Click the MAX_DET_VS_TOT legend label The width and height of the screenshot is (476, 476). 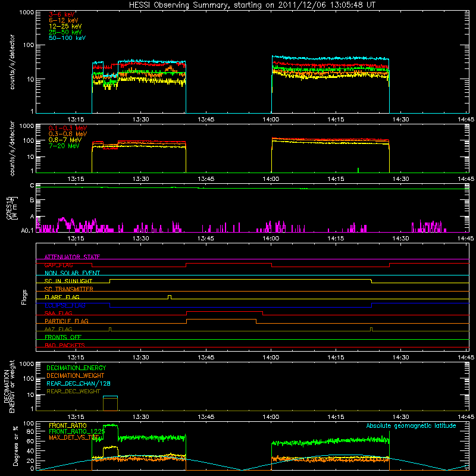click(74, 437)
